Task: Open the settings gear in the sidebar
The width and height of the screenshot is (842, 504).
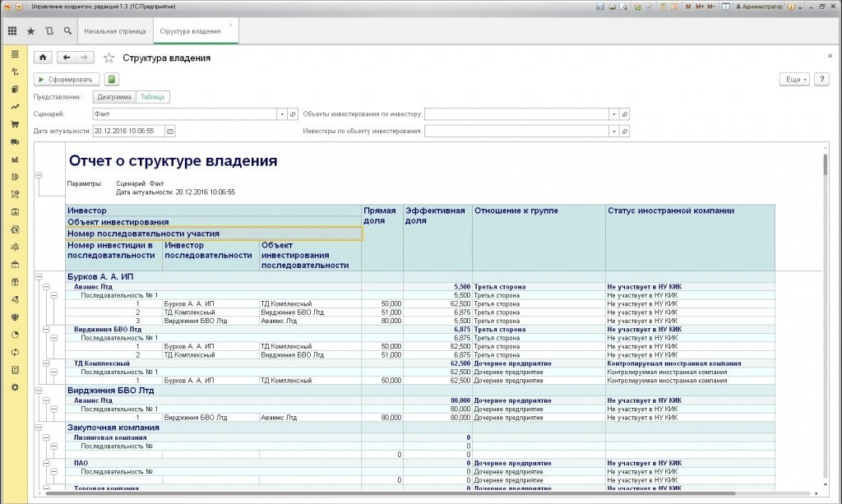Action: (15, 387)
